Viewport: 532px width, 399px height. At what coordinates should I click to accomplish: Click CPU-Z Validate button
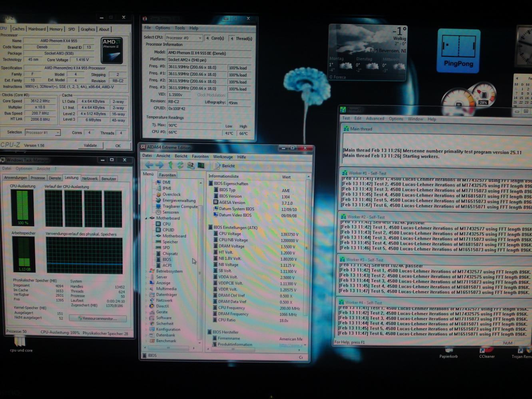[x=90, y=146]
